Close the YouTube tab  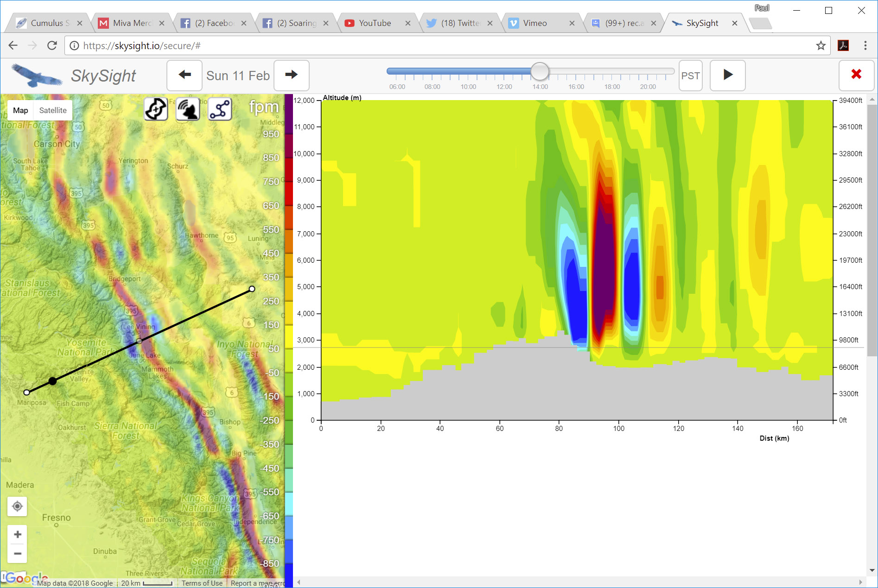pos(408,23)
